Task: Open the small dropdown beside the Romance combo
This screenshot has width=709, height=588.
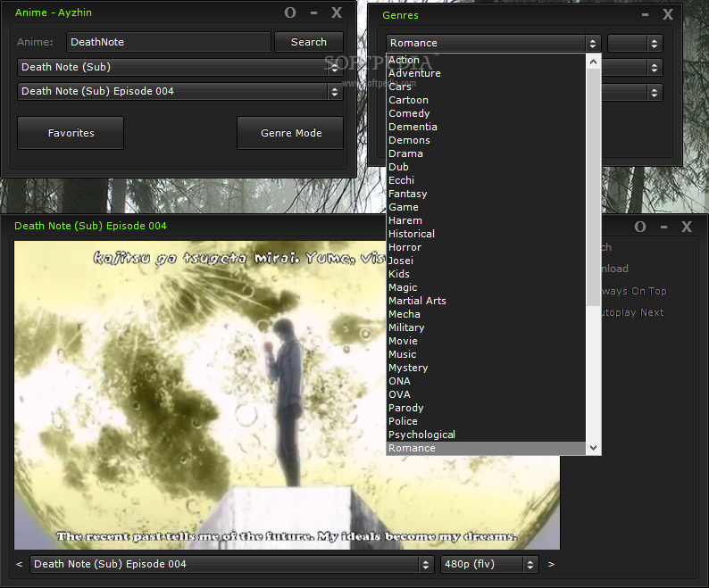Action: pyautogui.click(x=635, y=44)
